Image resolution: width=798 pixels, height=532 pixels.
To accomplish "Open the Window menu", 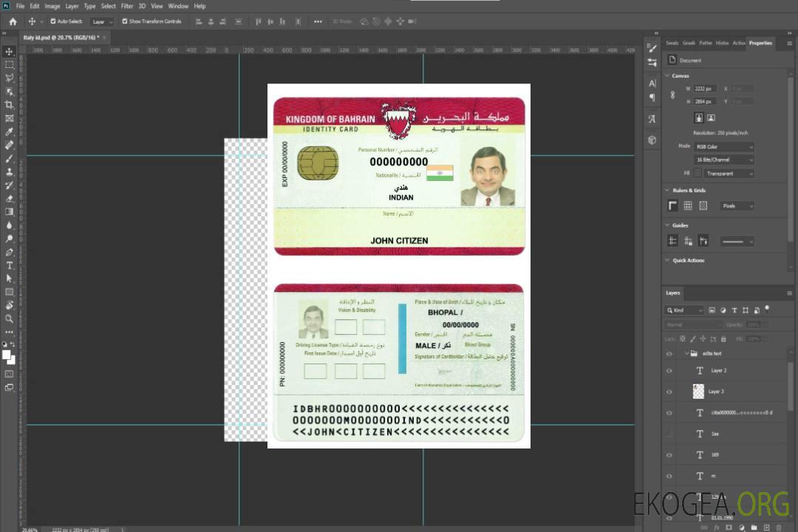I will pyautogui.click(x=178, y=6).
